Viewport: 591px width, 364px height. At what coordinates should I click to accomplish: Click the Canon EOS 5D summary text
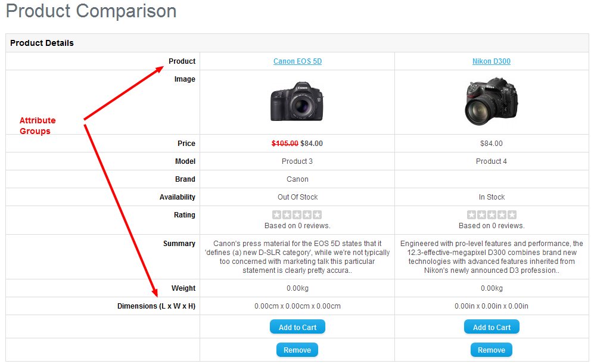tap(297, 257)
